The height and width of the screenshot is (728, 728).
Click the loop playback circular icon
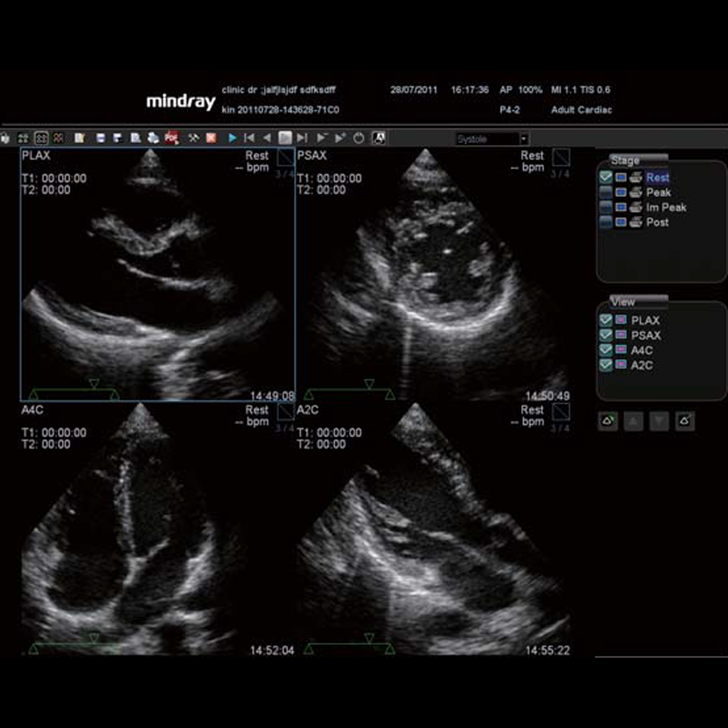359,139
